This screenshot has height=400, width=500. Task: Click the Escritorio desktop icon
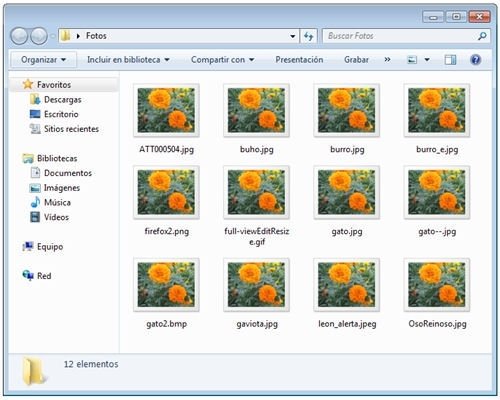[x=35, y=114]
